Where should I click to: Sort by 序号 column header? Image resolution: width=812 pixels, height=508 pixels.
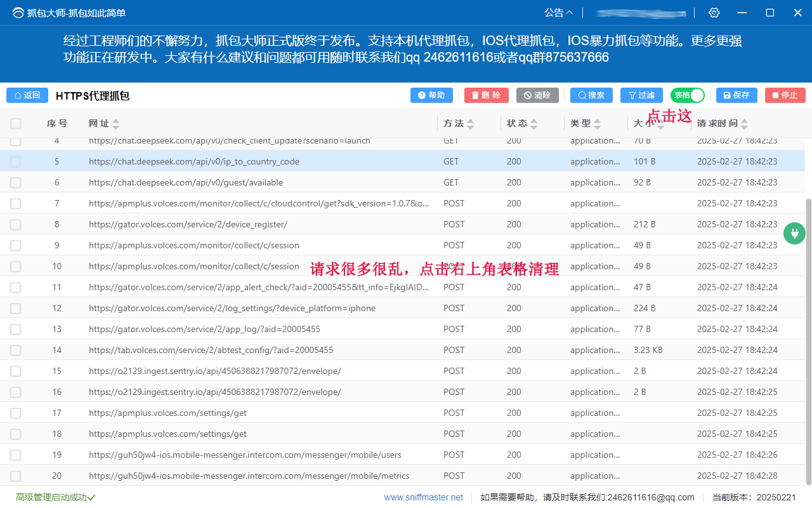56,124
